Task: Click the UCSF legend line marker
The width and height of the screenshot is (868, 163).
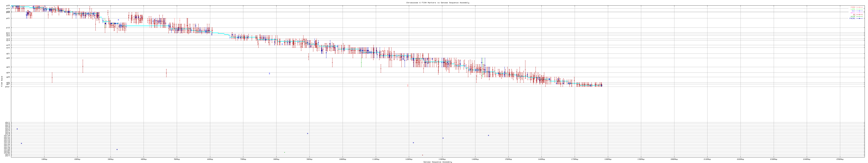Action: pos(860,16)
